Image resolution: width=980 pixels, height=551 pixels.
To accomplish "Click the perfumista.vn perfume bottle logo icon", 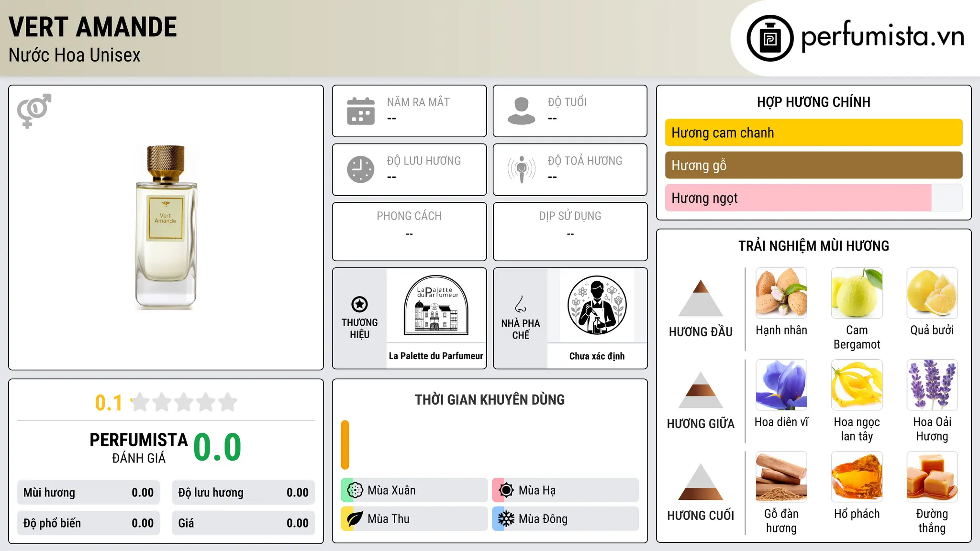I will [x=770, y=38].
